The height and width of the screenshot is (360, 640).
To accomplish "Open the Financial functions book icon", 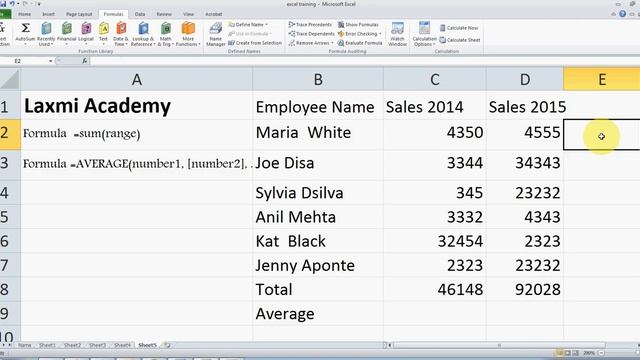I will coord(67,29).
